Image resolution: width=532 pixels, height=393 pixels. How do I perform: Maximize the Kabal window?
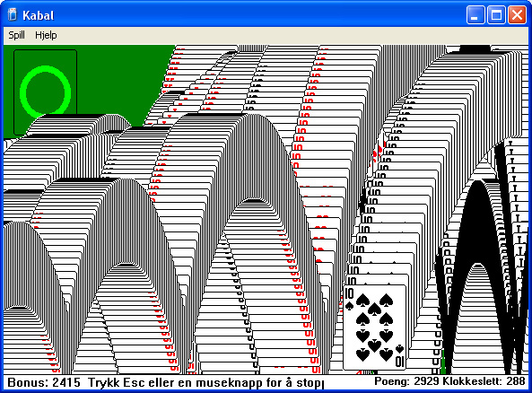496,15
